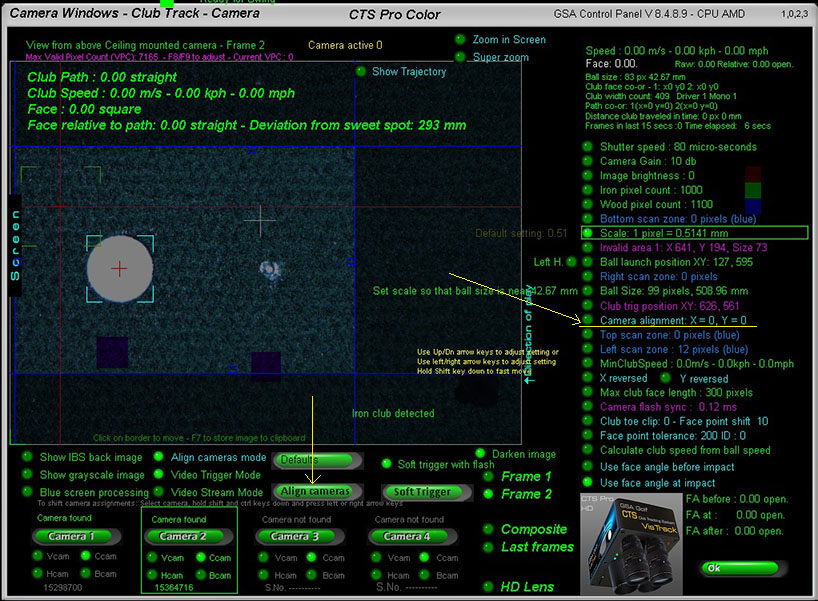Toggle Super zoom

460,57
